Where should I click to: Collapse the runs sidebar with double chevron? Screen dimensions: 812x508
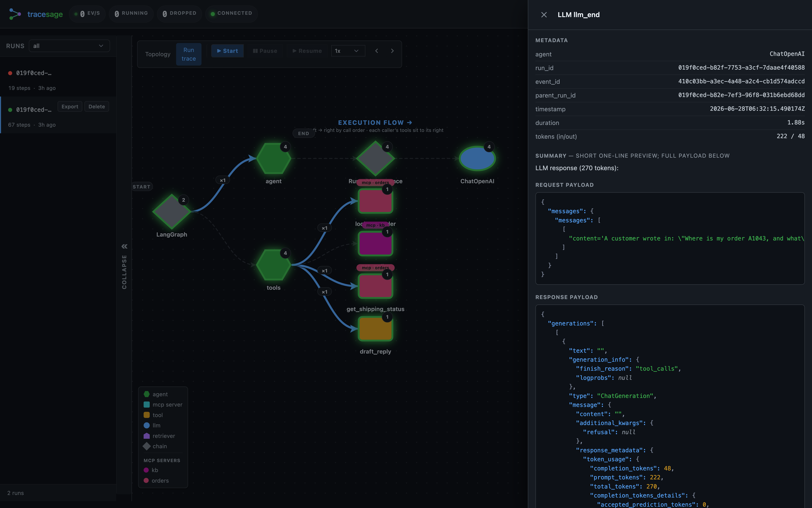click(125, 246)
